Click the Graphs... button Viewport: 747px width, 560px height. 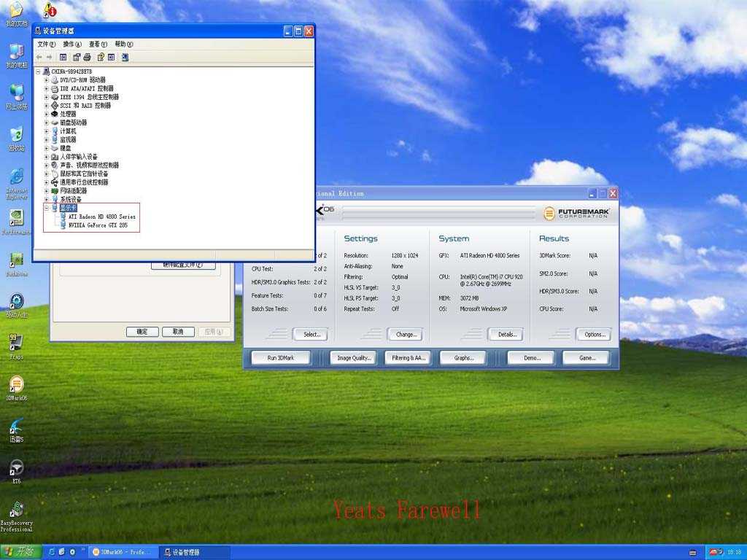[x=463, y=357]
